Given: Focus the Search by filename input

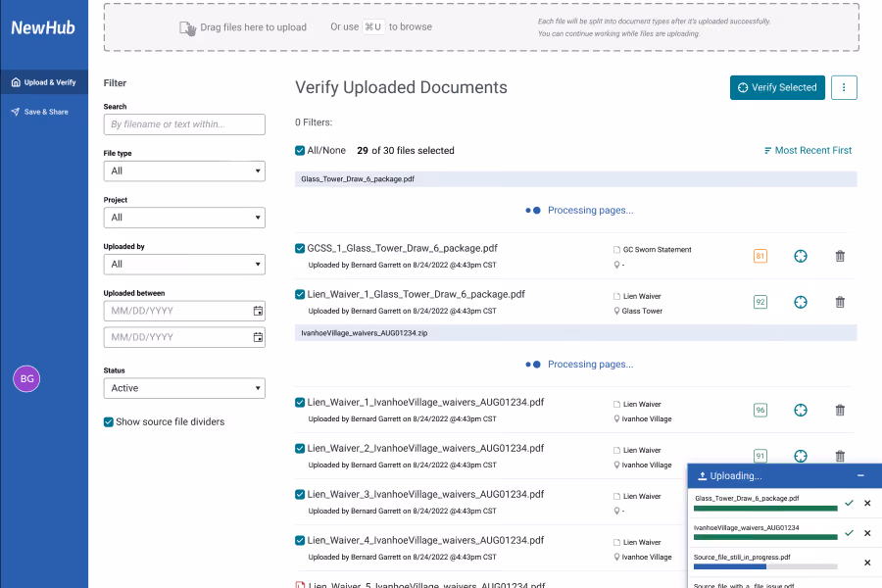Looking at the screenshot, I should (x=184, y=124).
